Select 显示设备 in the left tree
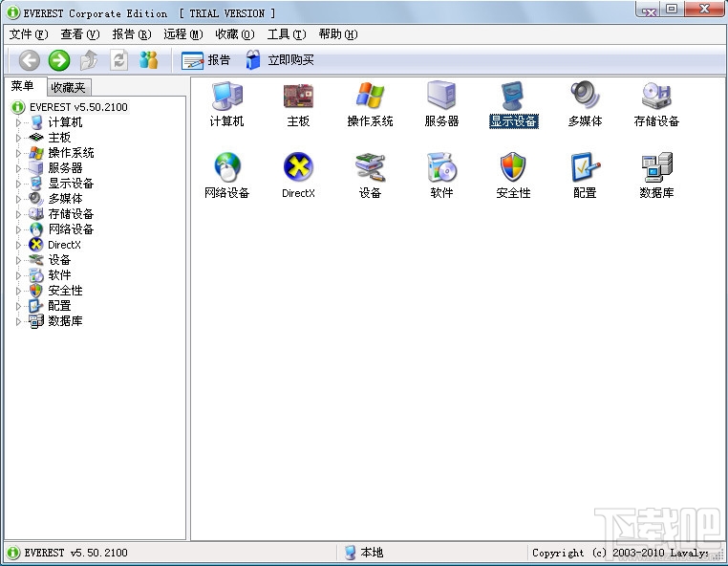This screenshot has height=566, width=728. (71, 184)
